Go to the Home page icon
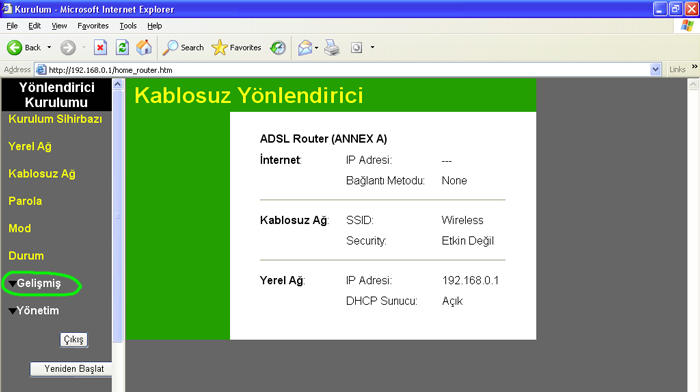Image resolution: width=700 pixels, height=392 pixels. point(144,47)
